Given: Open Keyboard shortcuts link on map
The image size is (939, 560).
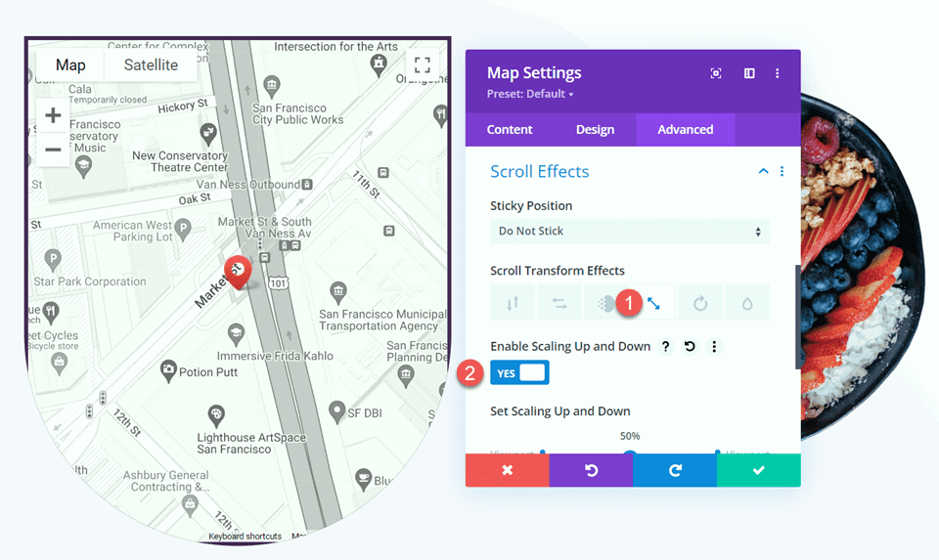Looking at the screenshot, I should point(245,537).
